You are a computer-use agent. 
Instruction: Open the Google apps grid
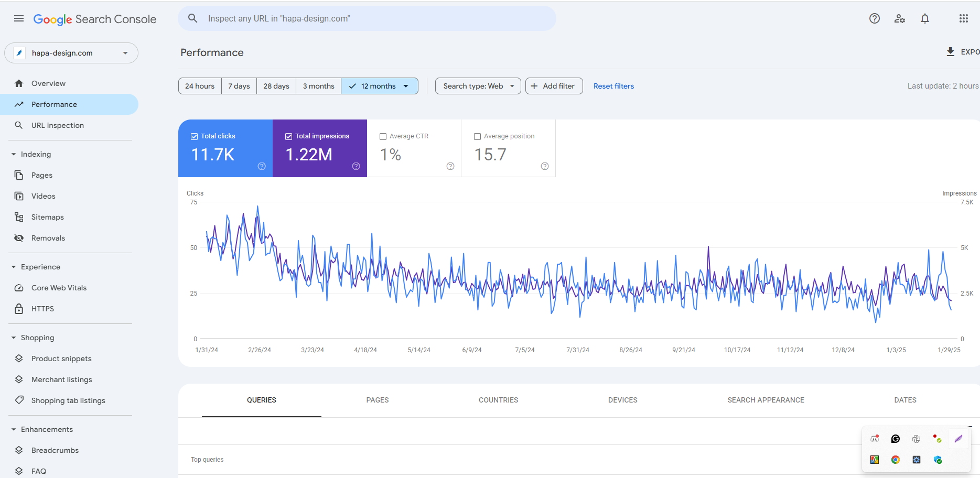point(964,18)
